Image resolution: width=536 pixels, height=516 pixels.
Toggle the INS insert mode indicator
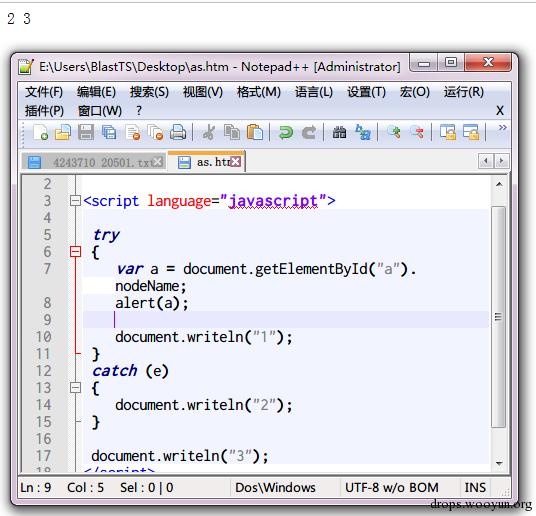pos(475,488)
